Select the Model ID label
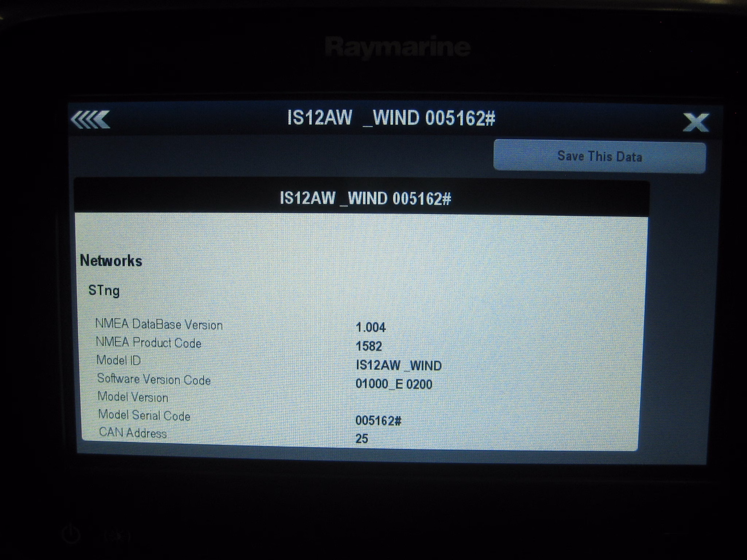The width and height of the screenshot is (747, 560). click(119, 360)
